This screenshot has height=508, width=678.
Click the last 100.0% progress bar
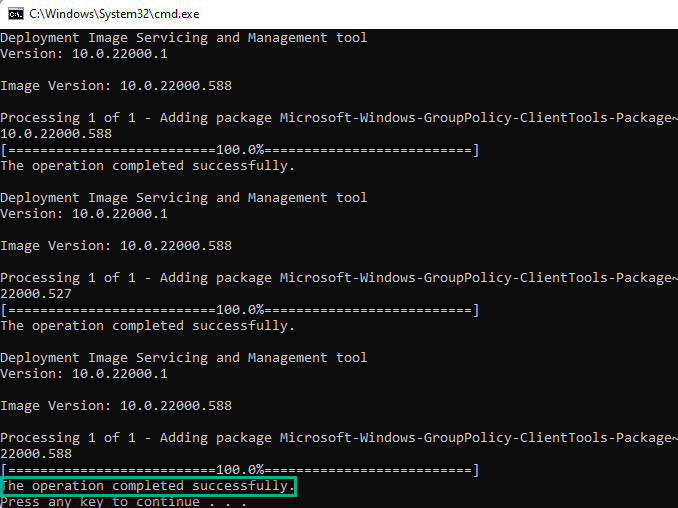pos(240,470)
